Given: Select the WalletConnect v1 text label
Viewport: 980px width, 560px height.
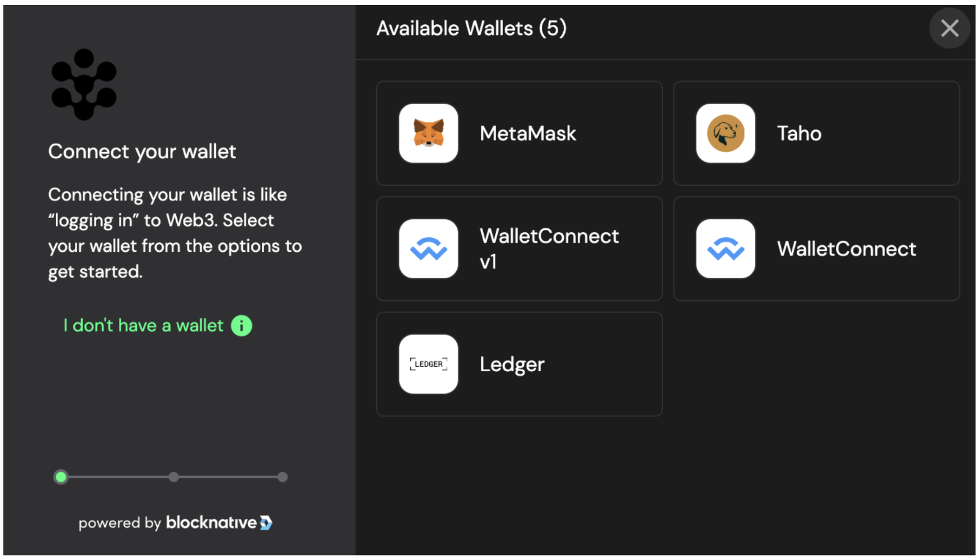Looking at the screenshot, I should 549,248.
